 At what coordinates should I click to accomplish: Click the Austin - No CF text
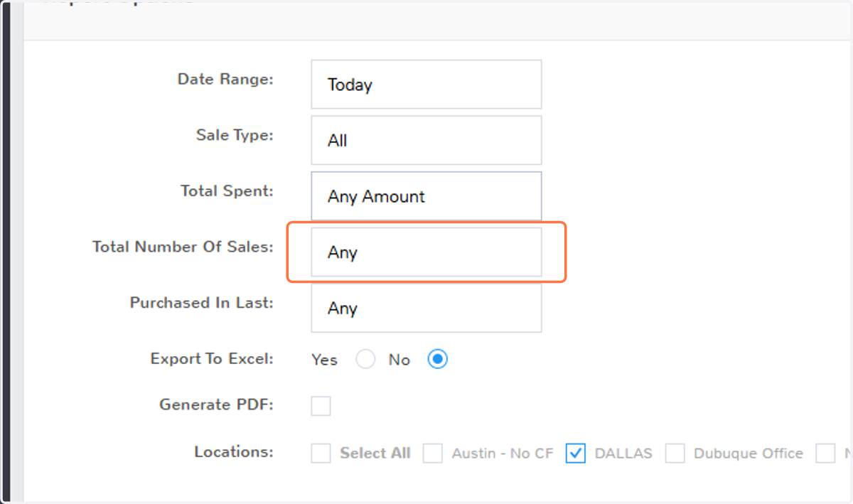click(503, 453)
